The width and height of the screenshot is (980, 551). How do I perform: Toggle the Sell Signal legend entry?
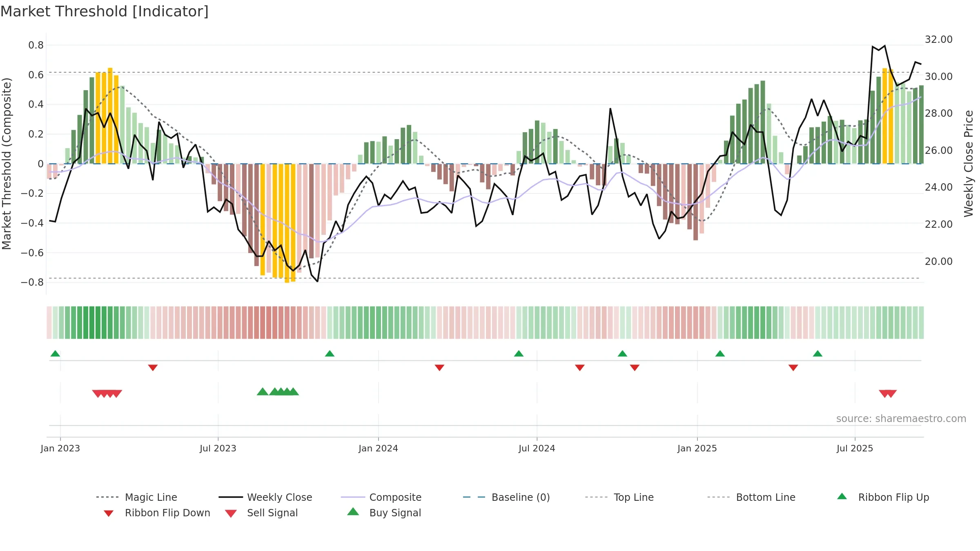click(x=261, y=513)
